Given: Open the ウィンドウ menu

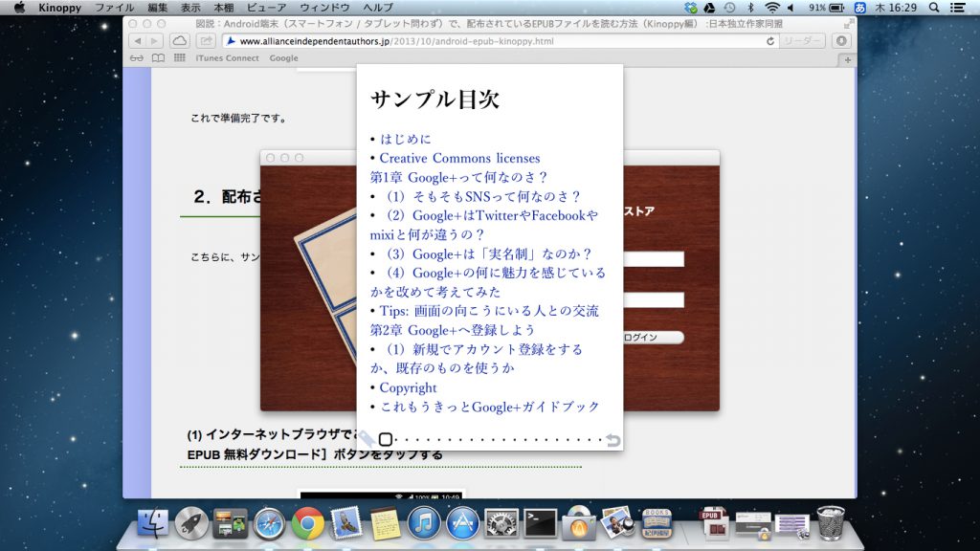Looking at the screenshot, I should point(325,8).
